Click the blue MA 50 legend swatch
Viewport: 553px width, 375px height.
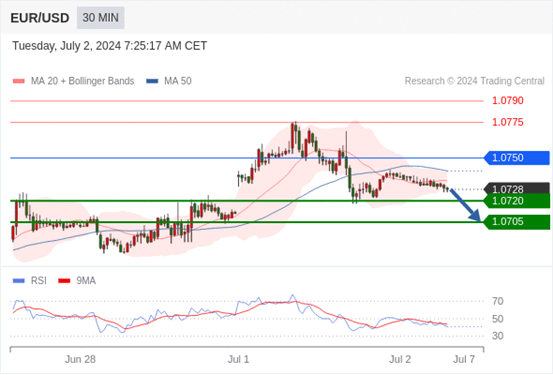(x=152, y=81)
